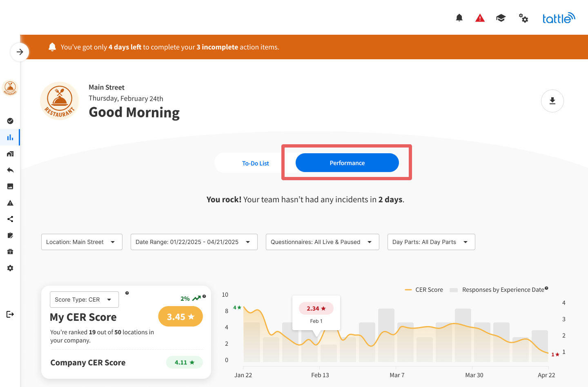
Task: Open the image gallery sidebar icon
Action: coord(10,186)
